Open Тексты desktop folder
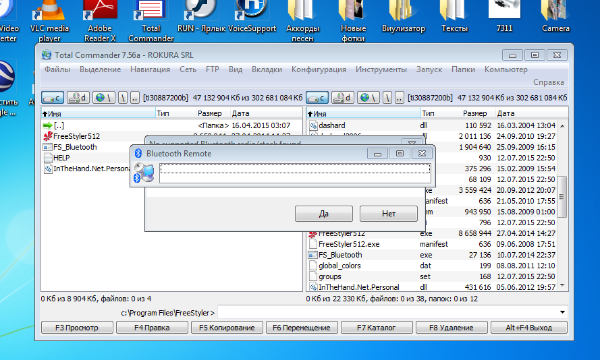This screenshot has height=360, width=600. (x=455, y=17)
